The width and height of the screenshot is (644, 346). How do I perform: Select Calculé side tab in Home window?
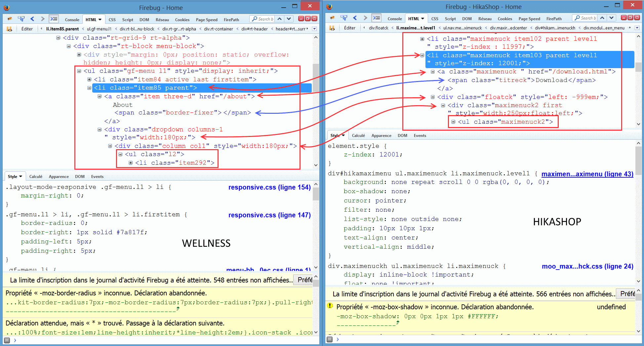pos(36,177)
